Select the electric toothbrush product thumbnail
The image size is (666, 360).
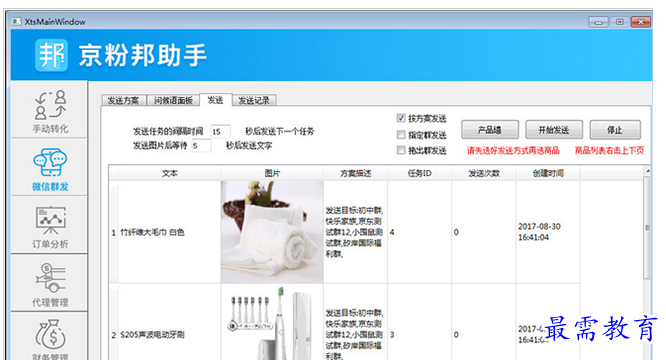(272, 322)
